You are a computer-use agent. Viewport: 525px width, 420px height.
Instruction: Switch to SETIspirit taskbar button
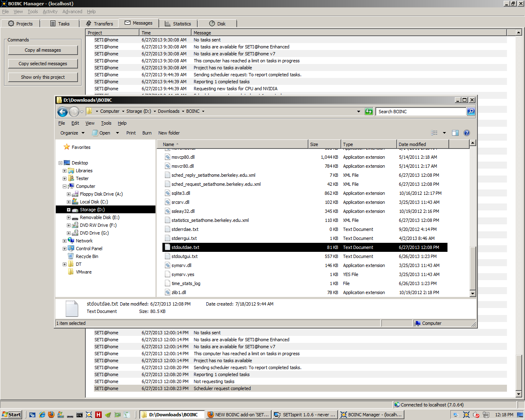pyautogui.click(x=305, y=415)
